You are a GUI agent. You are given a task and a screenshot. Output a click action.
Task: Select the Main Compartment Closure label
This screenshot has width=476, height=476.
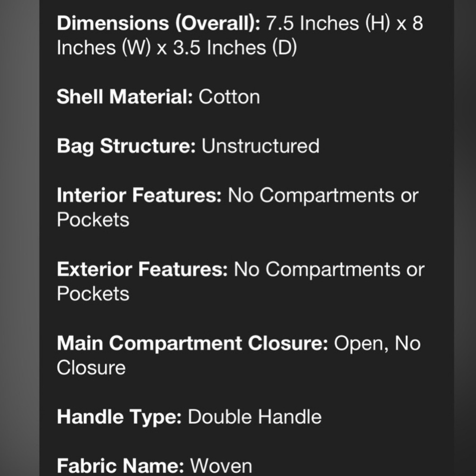pyautogui.click(x=192, y=344)
